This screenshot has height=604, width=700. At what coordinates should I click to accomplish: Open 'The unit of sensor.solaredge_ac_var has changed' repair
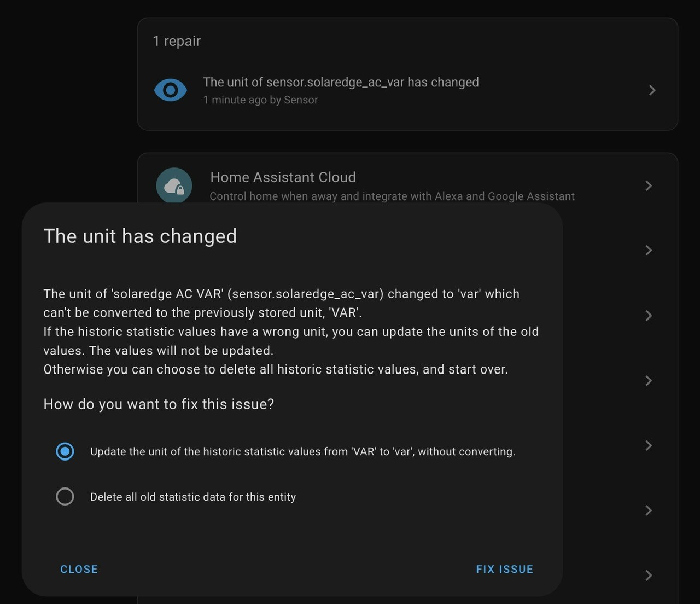(x=407, y=90)
